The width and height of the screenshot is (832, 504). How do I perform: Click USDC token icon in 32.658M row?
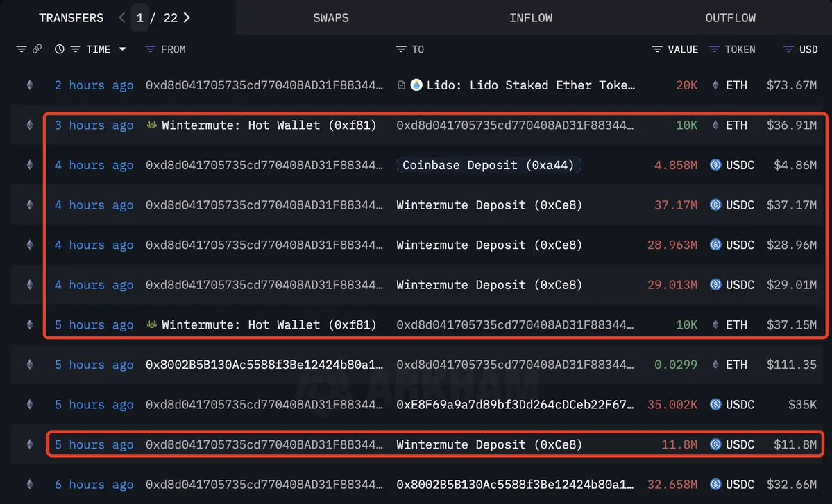click(x=715, y=484)
